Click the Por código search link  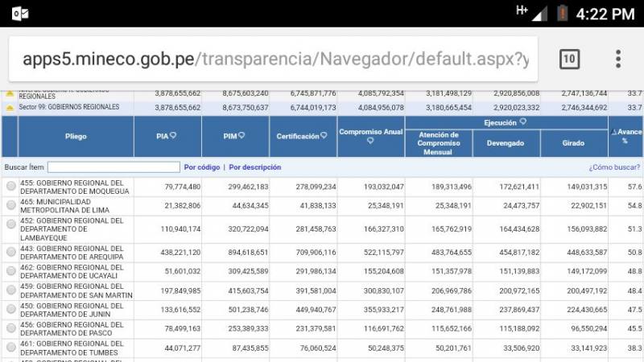[202, 167]
